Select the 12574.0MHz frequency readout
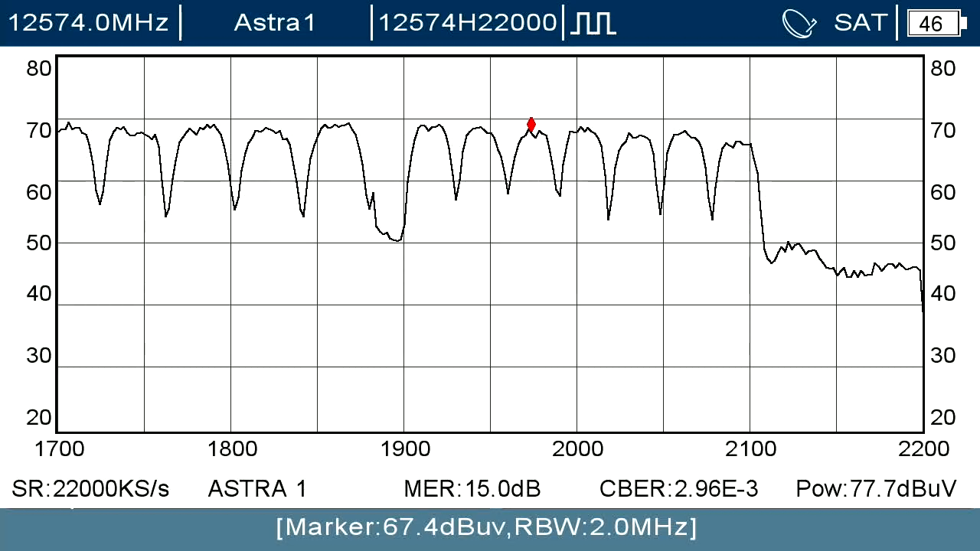 coord(88,23)
